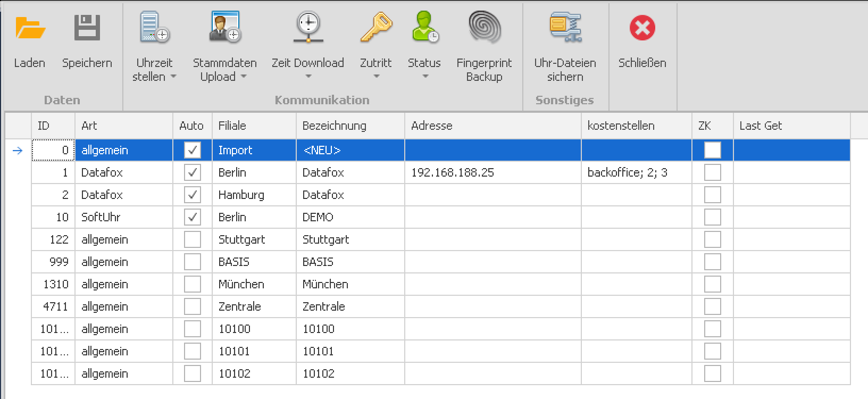The width and height of the screenshot is (868, 399).
Task: Open the Zeit Download dropdown arrow
Action: tap(308, 77)
